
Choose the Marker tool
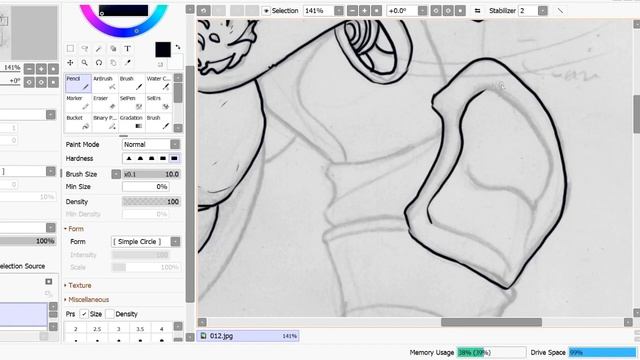tap(78, 102)
